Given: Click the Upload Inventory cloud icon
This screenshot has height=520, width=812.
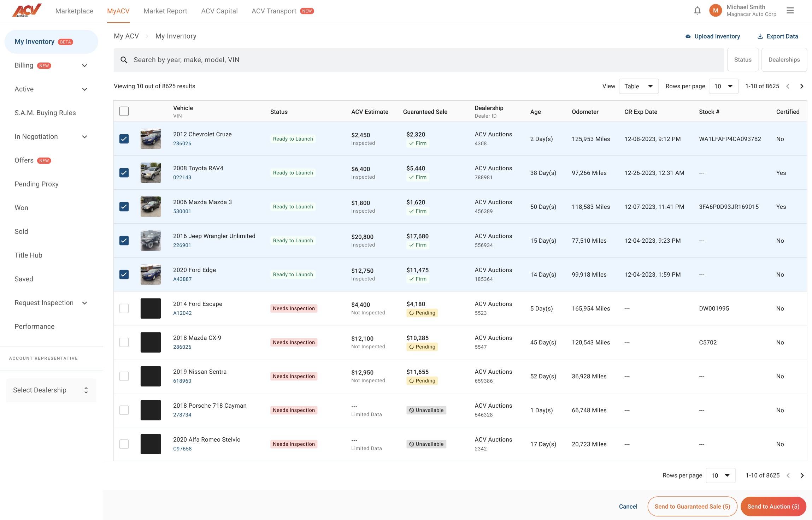Looking at the screenshot, I should pyautogui.click(x=688, y=36).
